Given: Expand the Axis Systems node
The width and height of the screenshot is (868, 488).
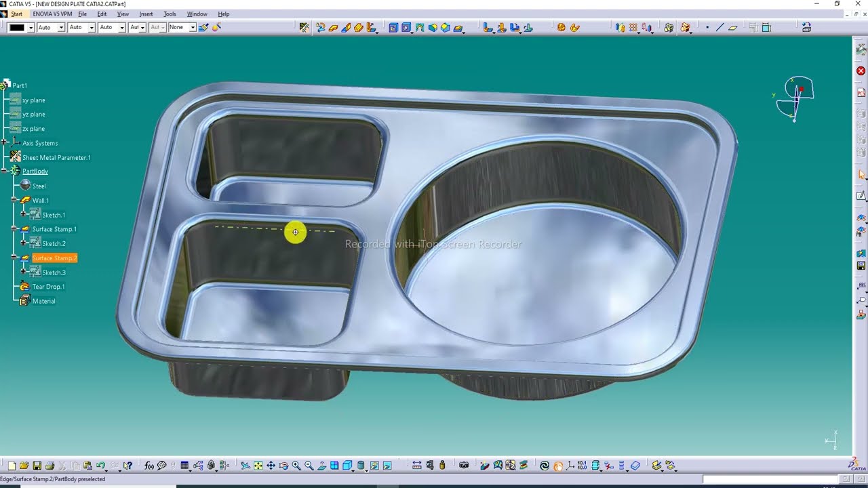Looking at the screenshot, I should click(5, 143).
